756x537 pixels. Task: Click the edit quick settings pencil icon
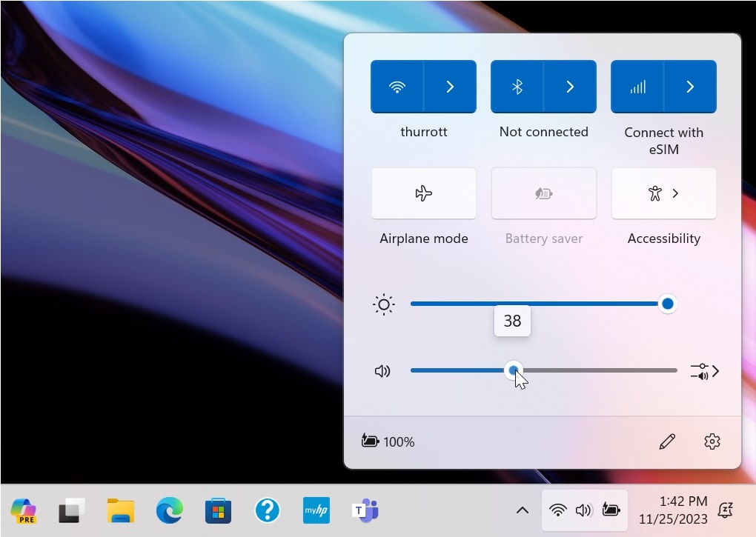point(667,441)
